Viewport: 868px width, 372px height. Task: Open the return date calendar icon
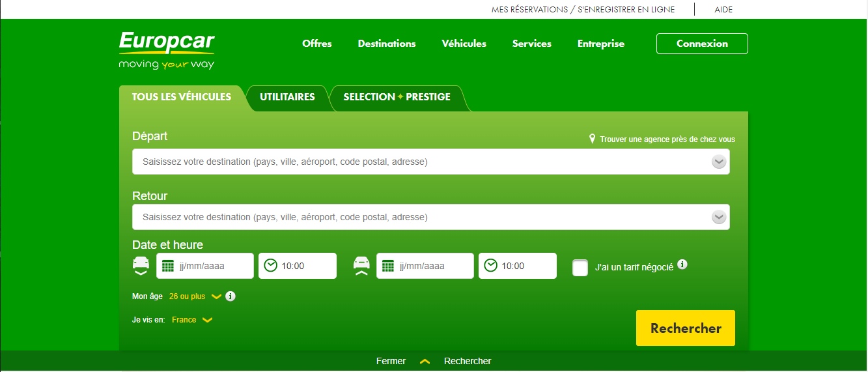coord(388,266)
